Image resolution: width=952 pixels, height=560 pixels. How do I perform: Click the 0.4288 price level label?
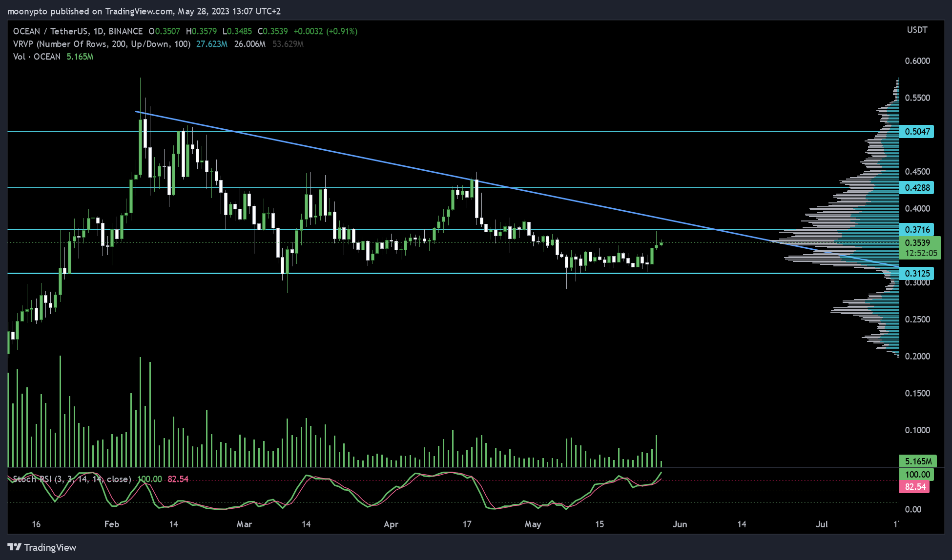(x=917, y=188)
